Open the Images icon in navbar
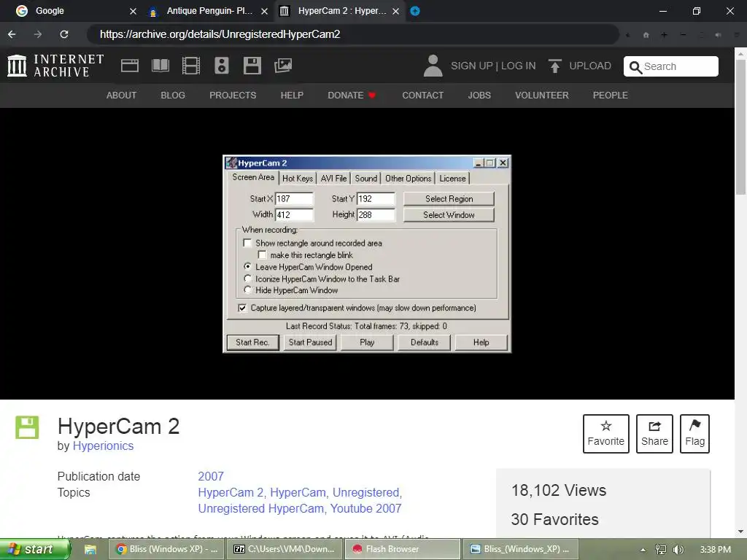 coord(283,66)
